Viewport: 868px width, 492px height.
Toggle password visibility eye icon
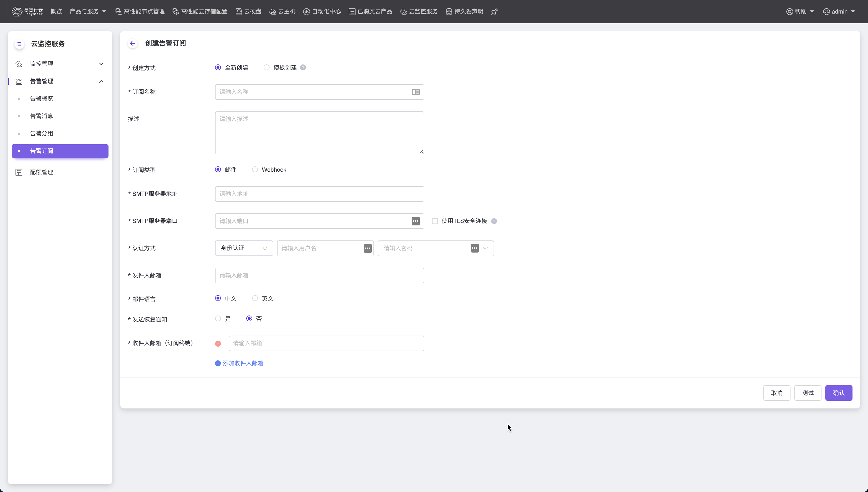point(485,248)
